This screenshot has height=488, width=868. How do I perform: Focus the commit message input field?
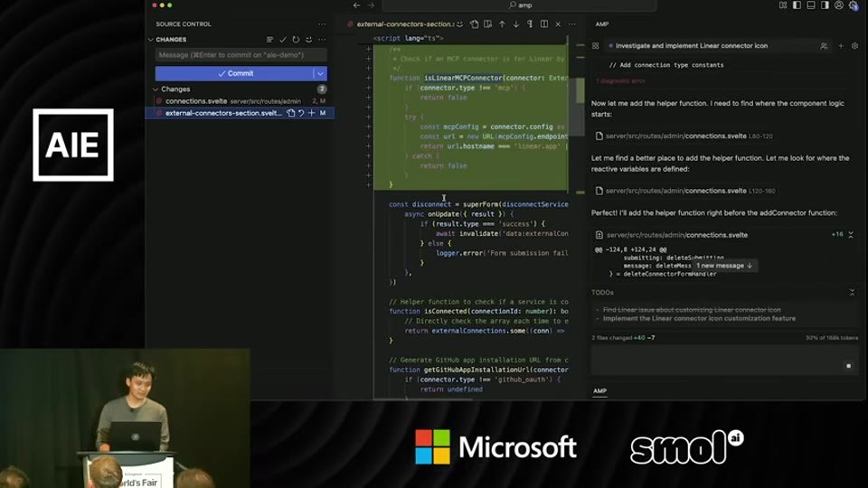click(241, 55)
